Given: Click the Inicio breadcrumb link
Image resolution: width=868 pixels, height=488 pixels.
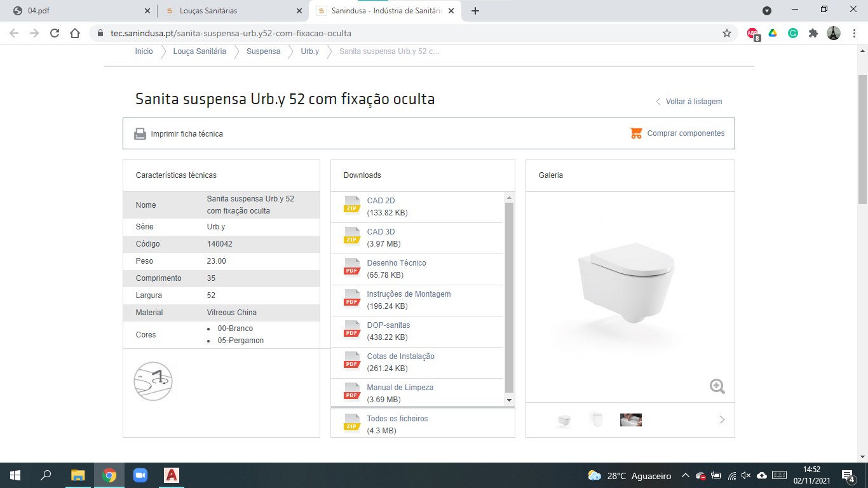Looking at the screenshot, I should [144, 51].
